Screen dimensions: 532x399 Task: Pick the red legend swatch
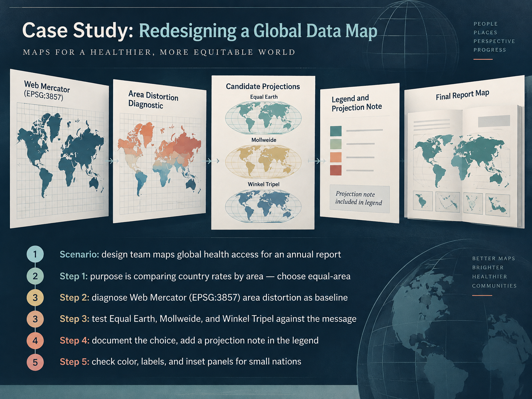pyautogui.click(x=336, y=170)
